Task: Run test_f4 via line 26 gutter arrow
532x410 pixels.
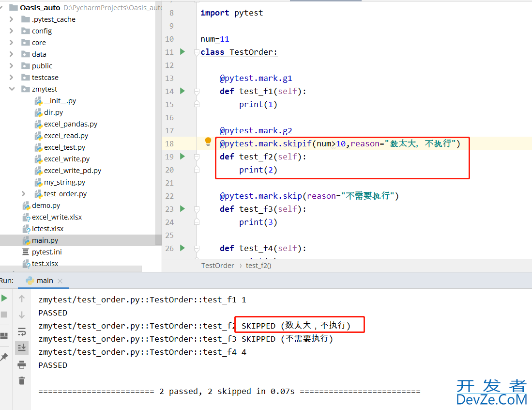Action: (x=182, y=248)
